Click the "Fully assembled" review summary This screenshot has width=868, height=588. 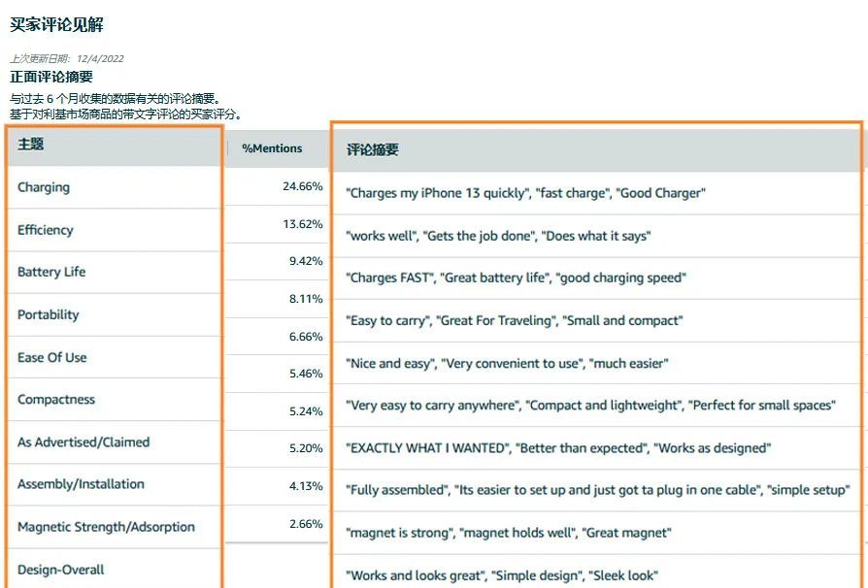598,490
